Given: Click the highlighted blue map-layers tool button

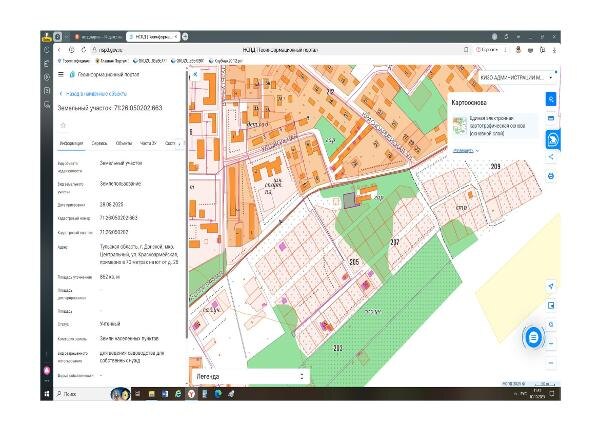Looking at the screenshot, I should click(x=553, y=139).
